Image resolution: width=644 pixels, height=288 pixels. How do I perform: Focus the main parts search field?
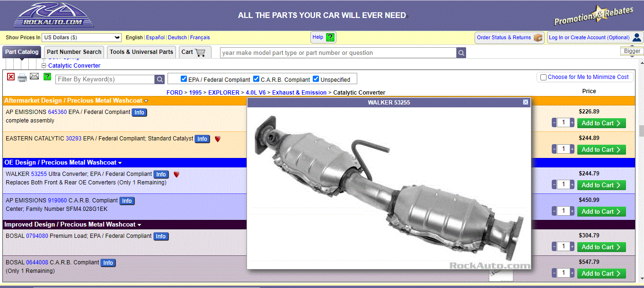[338, 53]
